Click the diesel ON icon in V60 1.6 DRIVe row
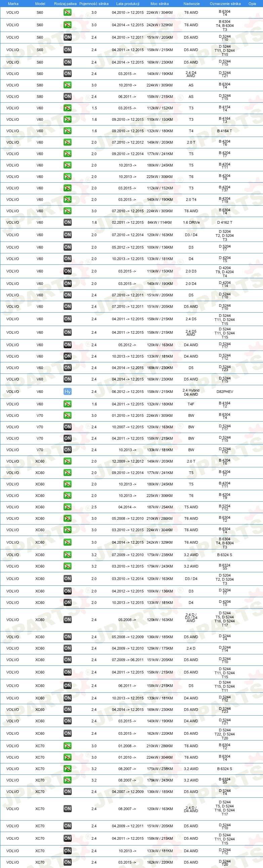Image resolution: width=263 pixels, height=868 pixels. tap(67, 222)
